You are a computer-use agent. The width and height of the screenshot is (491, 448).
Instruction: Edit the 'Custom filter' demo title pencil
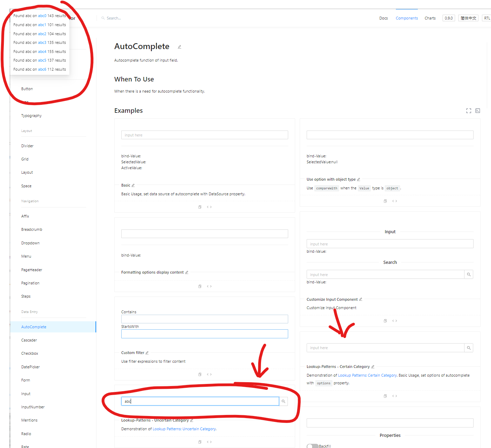coord(147,353)
